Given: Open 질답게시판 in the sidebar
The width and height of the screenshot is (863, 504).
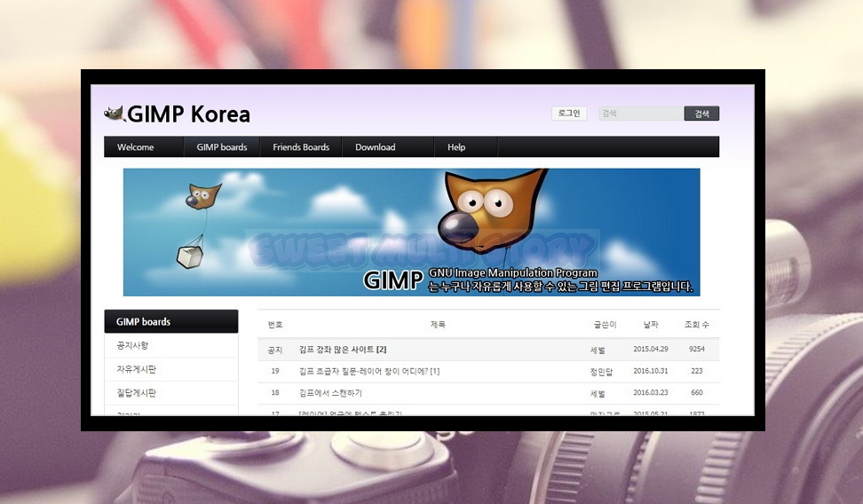Looking at the screenshot, I should tap(136, 393).
